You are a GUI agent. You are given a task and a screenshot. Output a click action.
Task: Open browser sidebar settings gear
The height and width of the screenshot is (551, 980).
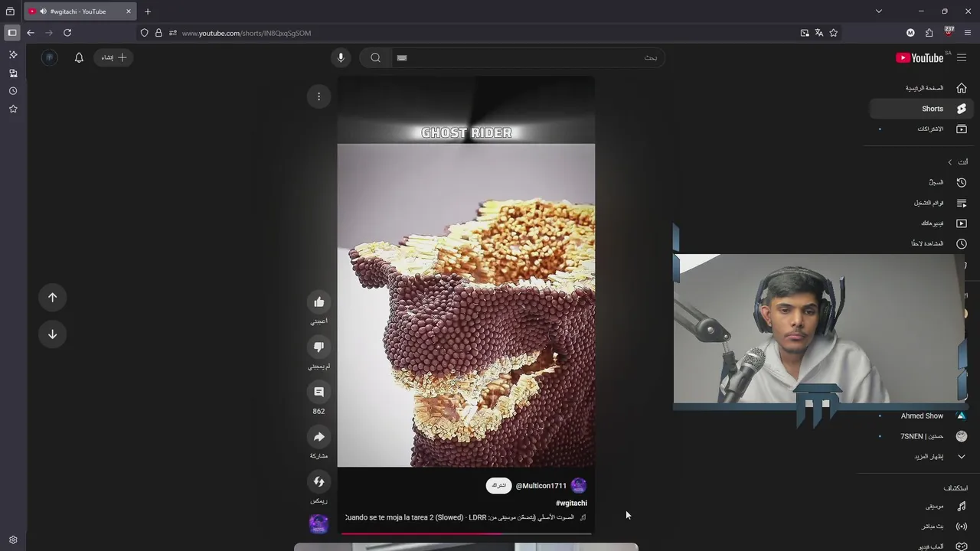click(13, 540)
